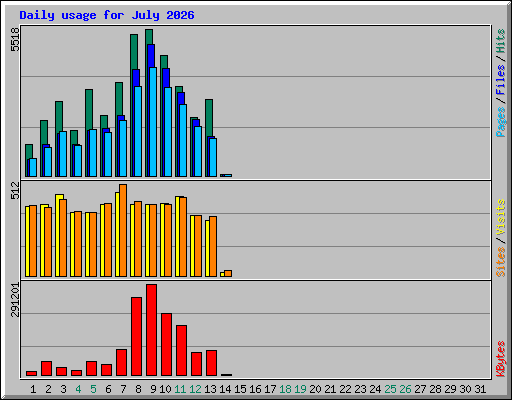
Task: Select day 10 on the x-axis
Action: coord(165,389)
